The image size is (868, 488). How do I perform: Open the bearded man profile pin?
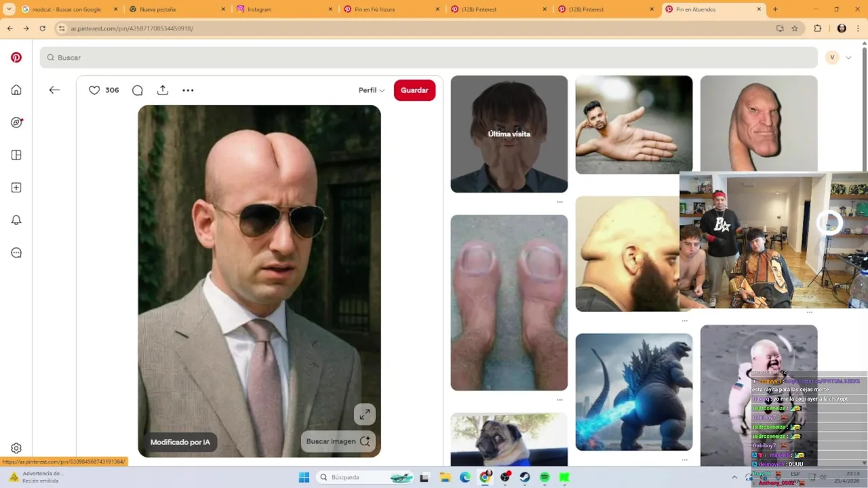pos(627,254)
